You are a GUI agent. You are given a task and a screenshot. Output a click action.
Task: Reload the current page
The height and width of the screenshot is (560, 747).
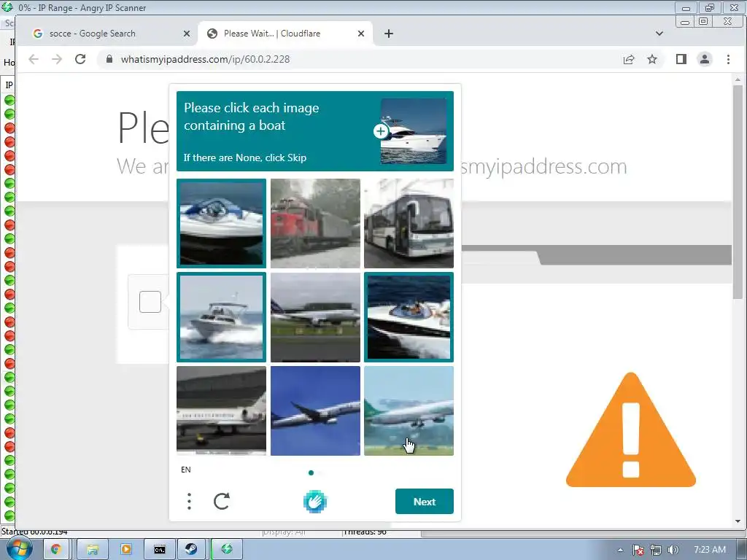pos(80,59)
